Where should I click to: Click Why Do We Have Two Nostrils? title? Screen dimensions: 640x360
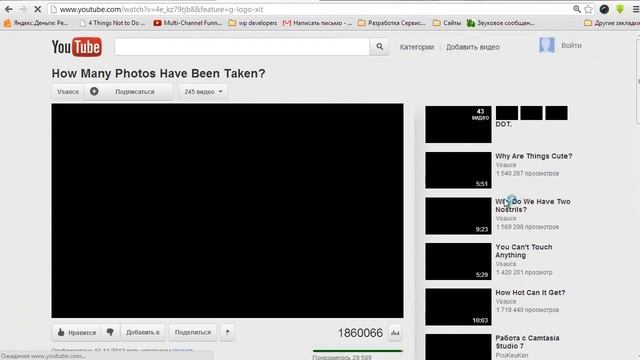click(x=533, y=205)
